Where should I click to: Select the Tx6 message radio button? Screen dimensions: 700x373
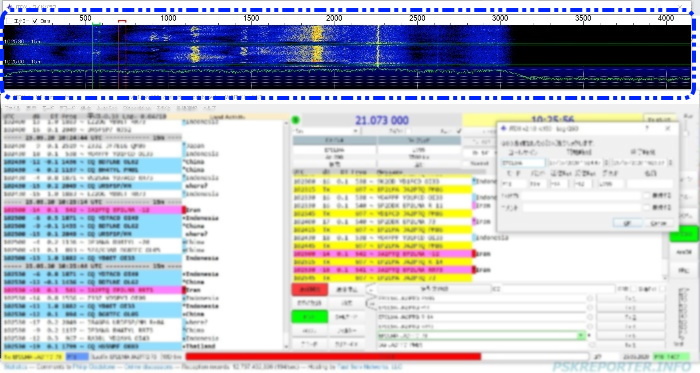tap(592, 345)
